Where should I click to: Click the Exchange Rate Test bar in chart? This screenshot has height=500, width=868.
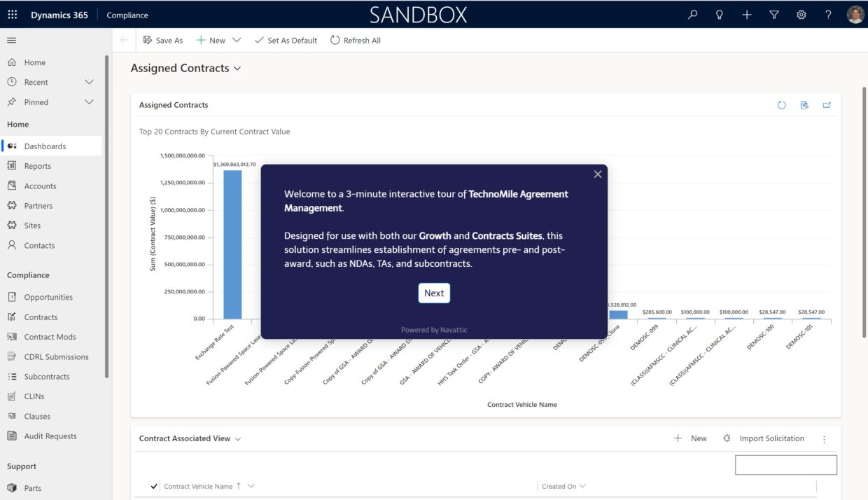pos(232,244)
